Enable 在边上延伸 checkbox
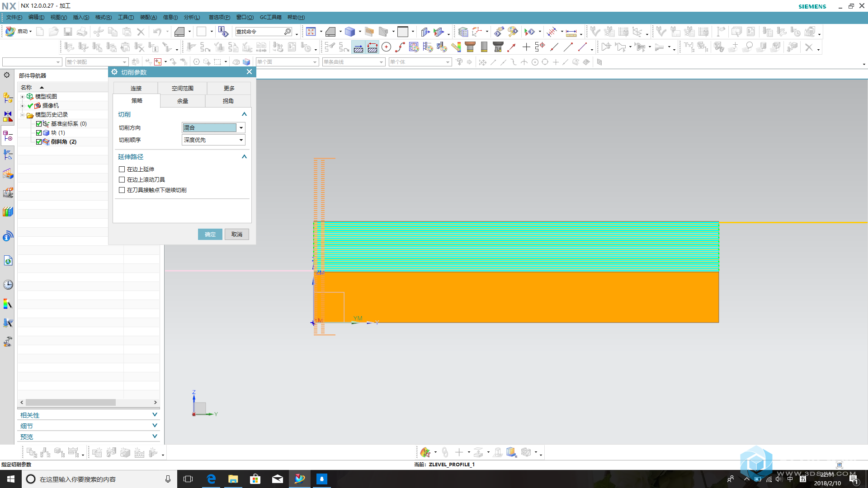The width and height of the screenshot is (868, 488). click(x=122, y=169)
